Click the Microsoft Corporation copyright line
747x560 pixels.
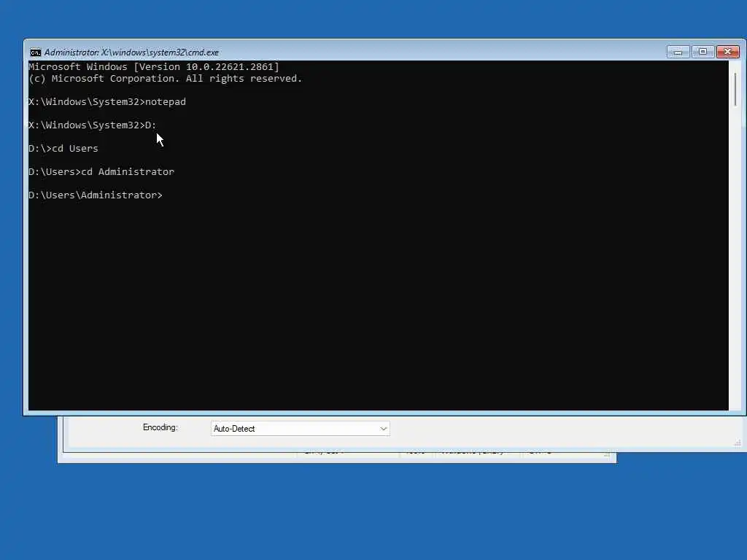coord(166,79)
